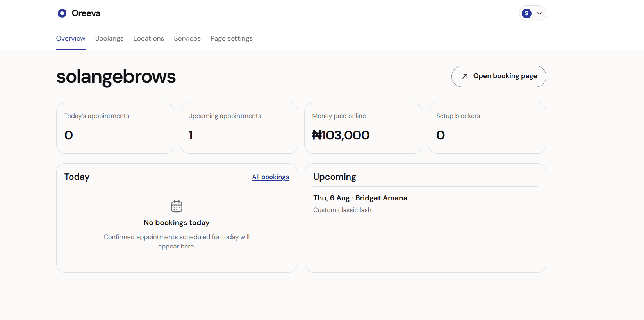The image size is (644, 320).
Task: Click the Money paid online card
Action: pyautogui.click(x=363, y=128)
